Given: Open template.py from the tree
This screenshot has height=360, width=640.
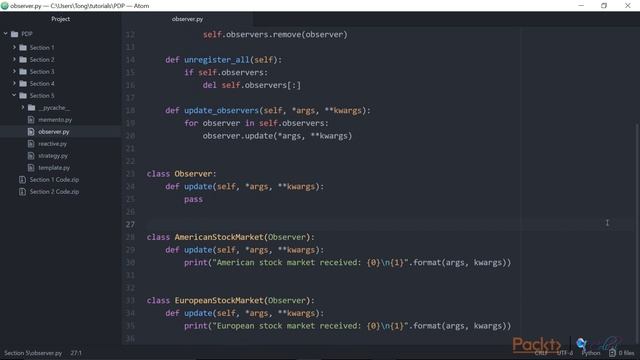Looking at the screenshot, I should click(54, 168).
